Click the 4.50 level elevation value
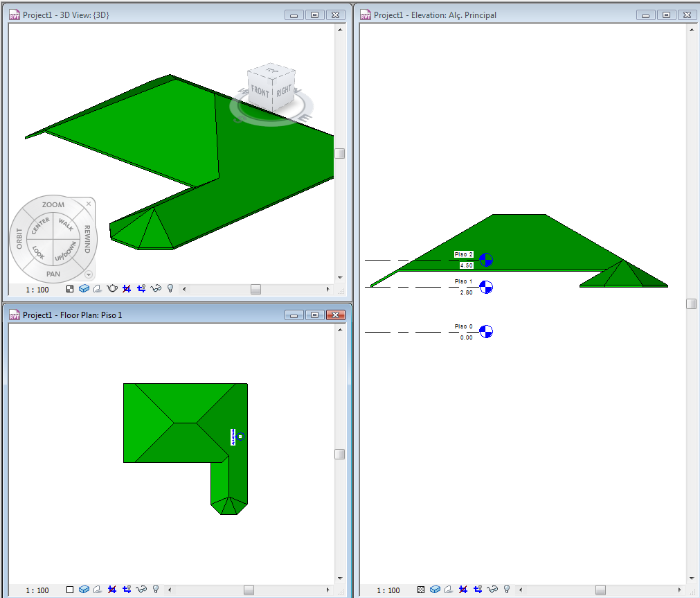 (x=466, y=265)
